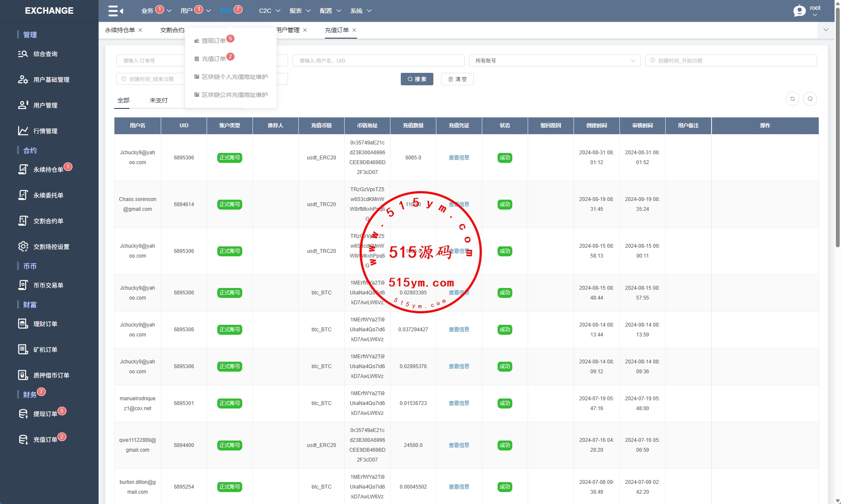Click 查看信息 link for 24500.0 row
Image resolution: width=841 pixels, height=504 pixels.
coord(459,445)
